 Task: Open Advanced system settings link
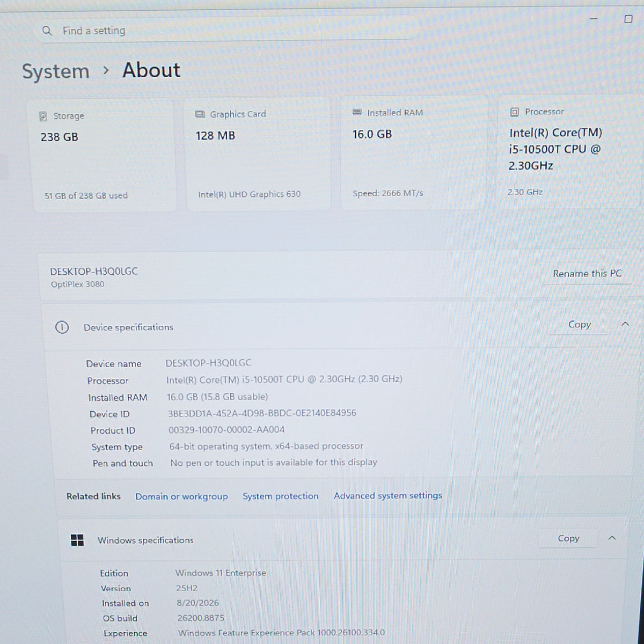coord(387,496)
